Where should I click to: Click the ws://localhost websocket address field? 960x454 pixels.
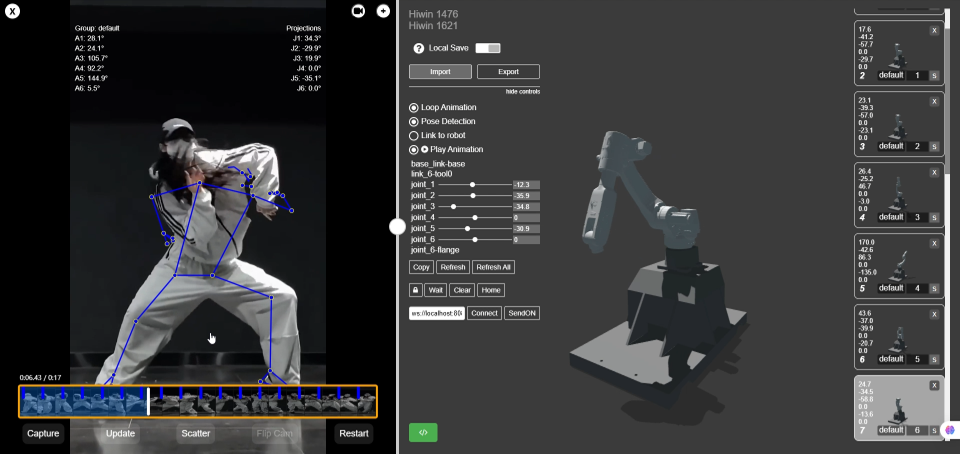click(x=437, y=313)
